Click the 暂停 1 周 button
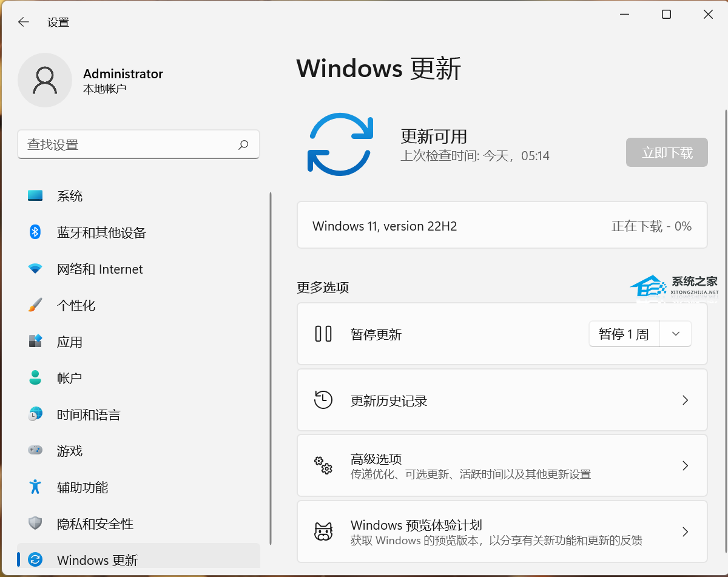This screenshot has width=728, height=577. click(624, 334)
